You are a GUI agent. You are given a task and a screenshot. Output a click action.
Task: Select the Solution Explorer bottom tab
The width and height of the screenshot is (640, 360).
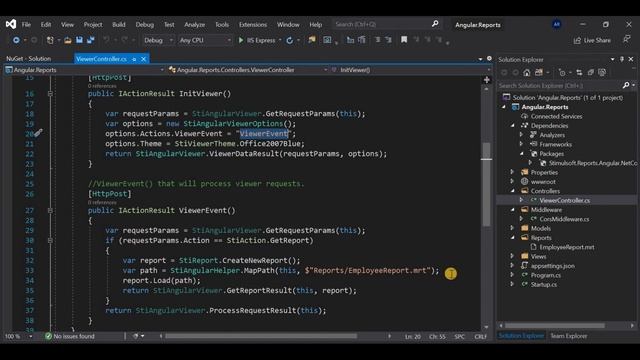[x=521, y=336]
